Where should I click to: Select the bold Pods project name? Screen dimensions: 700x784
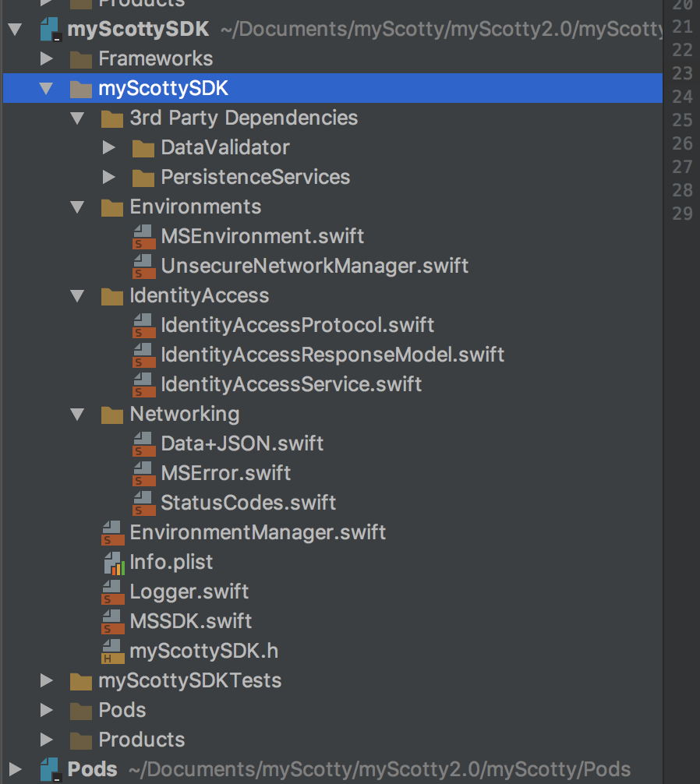point(93,769)
